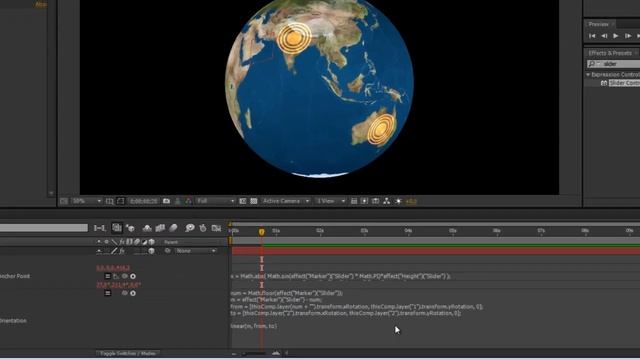Screen dimensions: 640x360
Task: Click the Show Snapshot icon
Action: [x=177, y=201]
